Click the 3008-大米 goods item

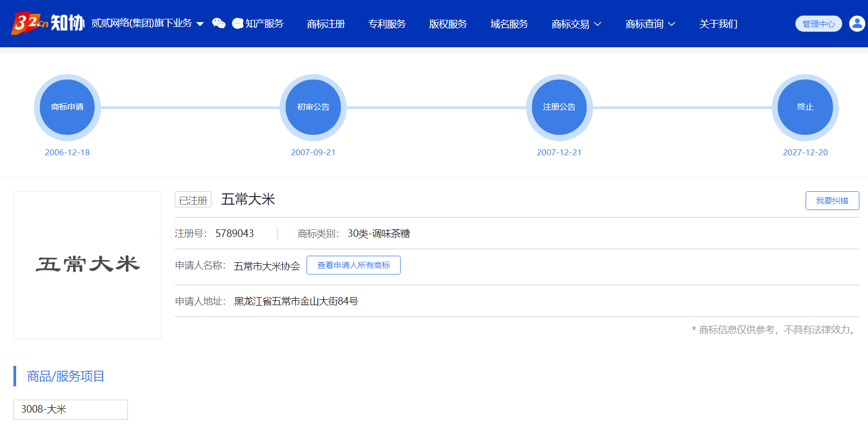point(70,409)
